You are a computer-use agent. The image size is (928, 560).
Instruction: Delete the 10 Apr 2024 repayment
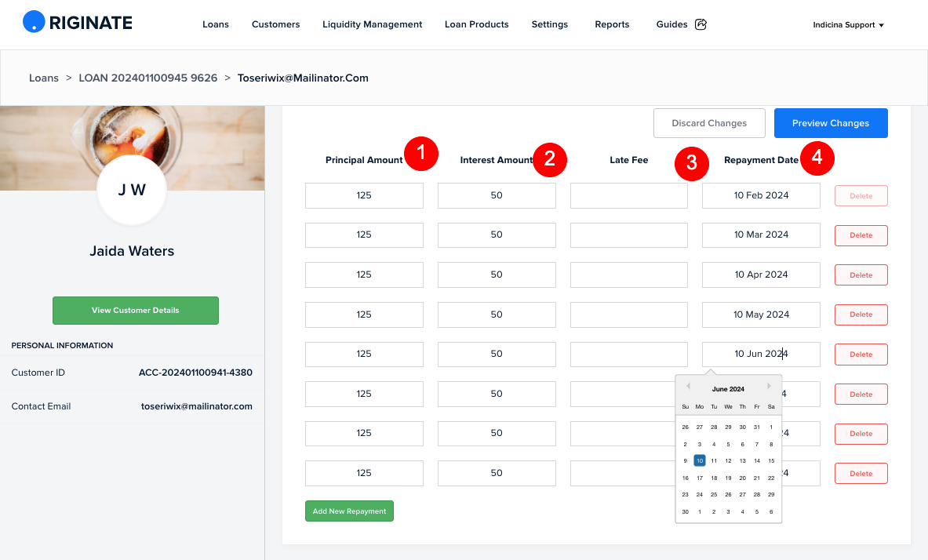861,275
